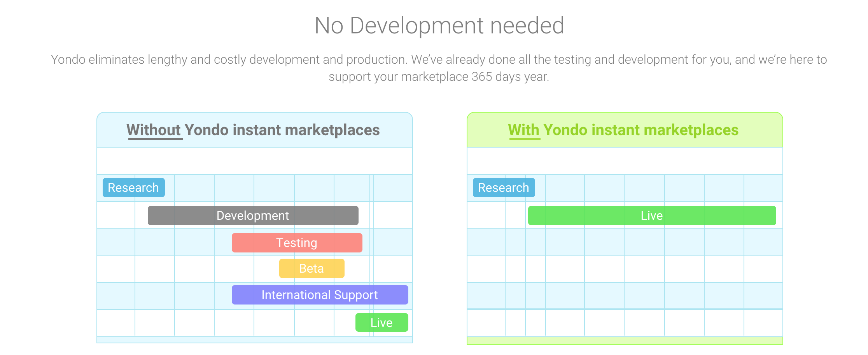Click the underlined word "Without"
Screen dimensions: 868x355
pos(154,130)
